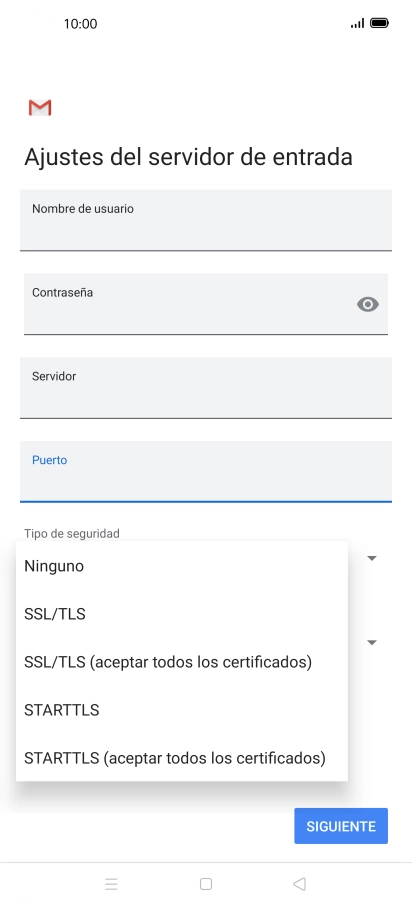Screen dimensions: 412x906
Task: Expand the Tipo de seguridad dropdown arrow
Action: pos(372,558)
